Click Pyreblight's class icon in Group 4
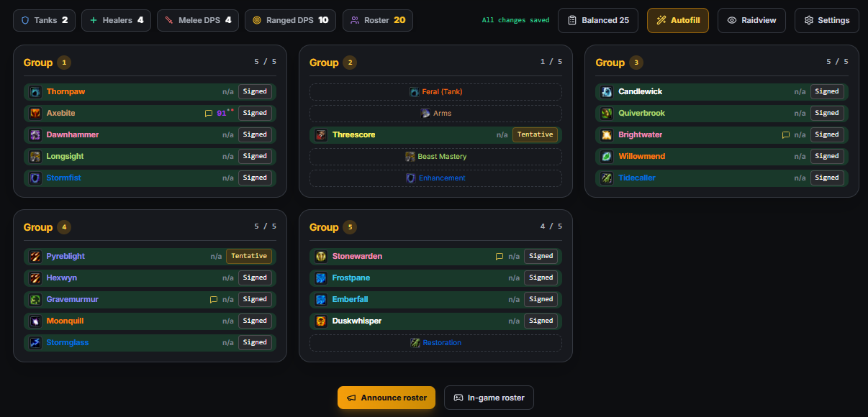Image resolution: width=868 pixels, height=417 pixels. point(35,257)
